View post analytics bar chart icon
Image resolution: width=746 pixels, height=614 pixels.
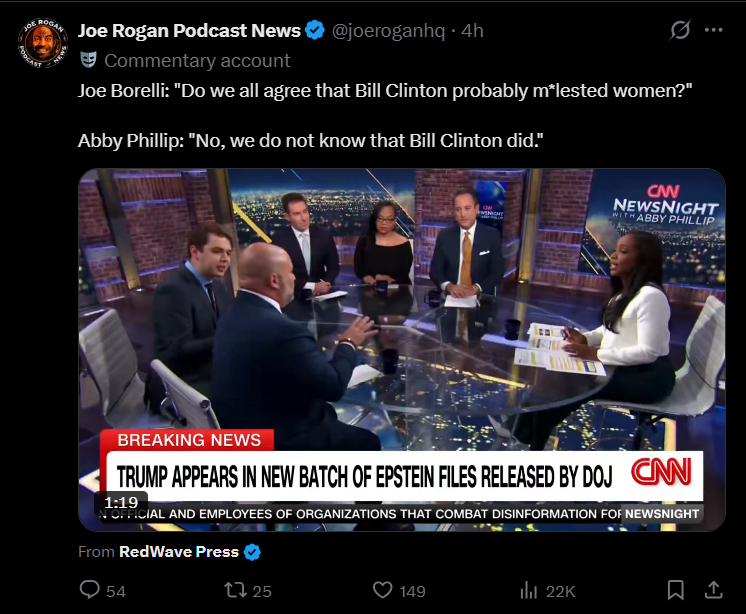tap(529, 591)
